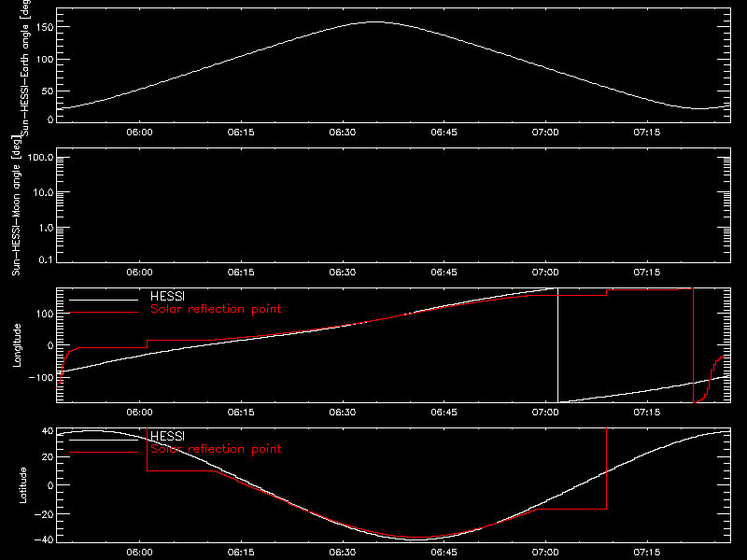Click the white HESSI legend line in Longitude plot
The width and height of the screenshot is (747, 560).
coord(104,300)
